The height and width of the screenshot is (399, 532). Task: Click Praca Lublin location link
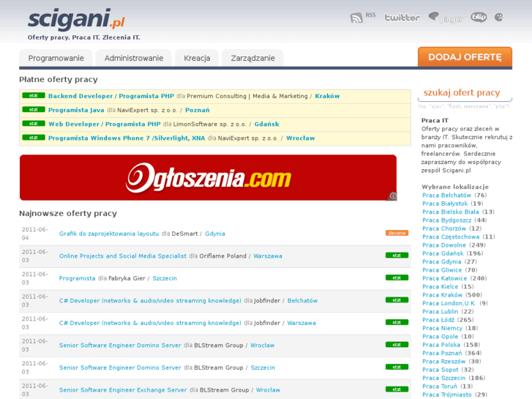tap(440, 312)
